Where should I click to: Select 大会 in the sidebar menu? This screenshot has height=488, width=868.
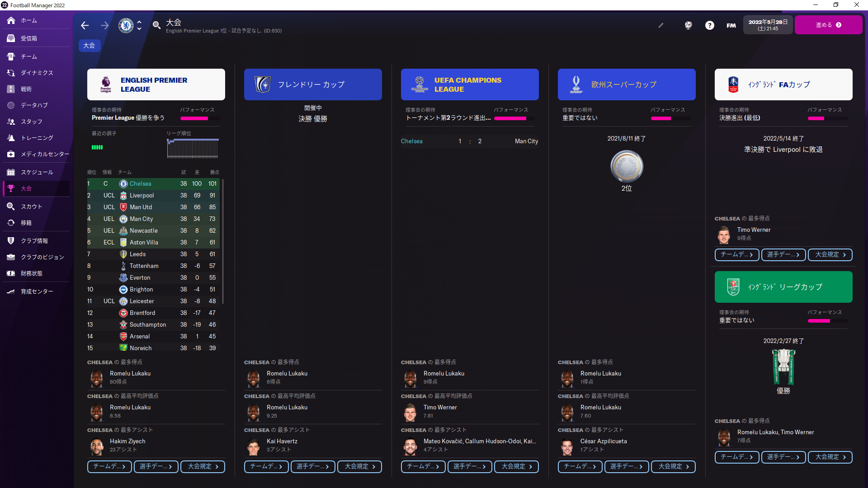pyautogui.click(x=37, y=188)
